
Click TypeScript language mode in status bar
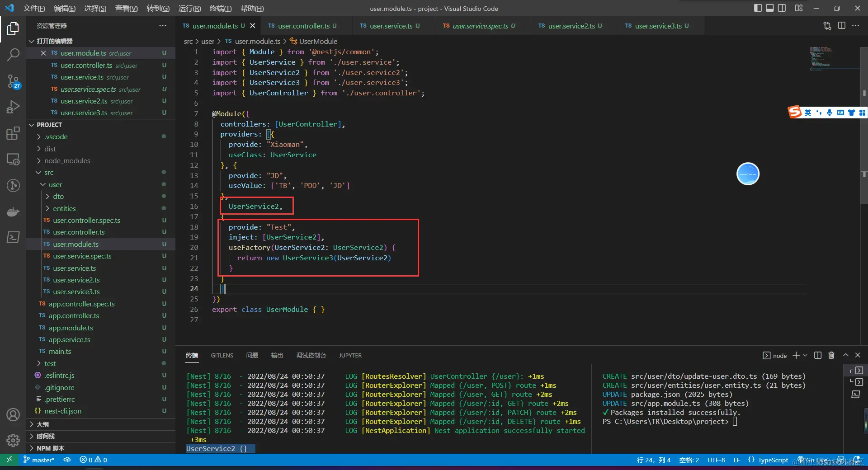tap(773, 460)
